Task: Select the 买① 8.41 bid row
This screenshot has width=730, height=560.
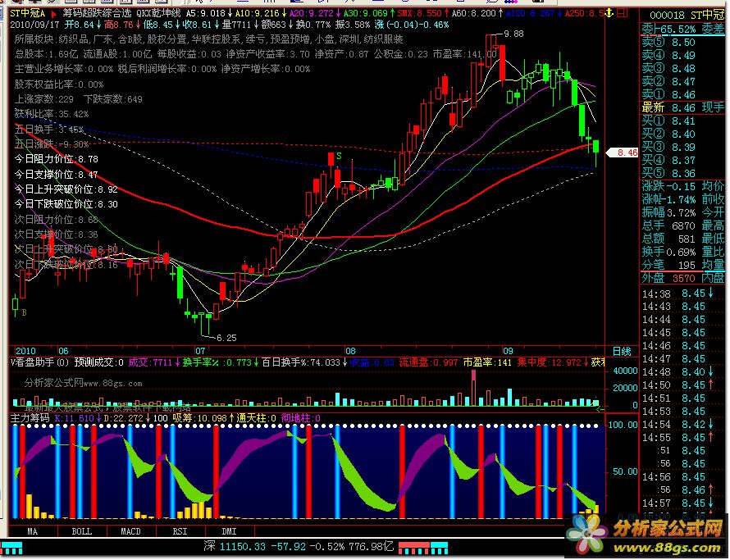Action: point(683,121)
